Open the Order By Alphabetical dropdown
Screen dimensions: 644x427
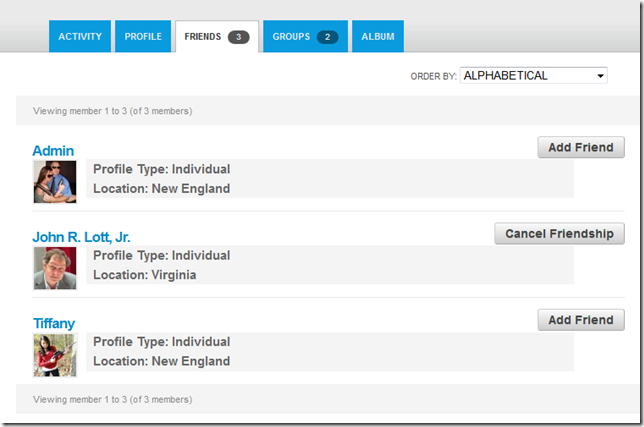(534, 76)
